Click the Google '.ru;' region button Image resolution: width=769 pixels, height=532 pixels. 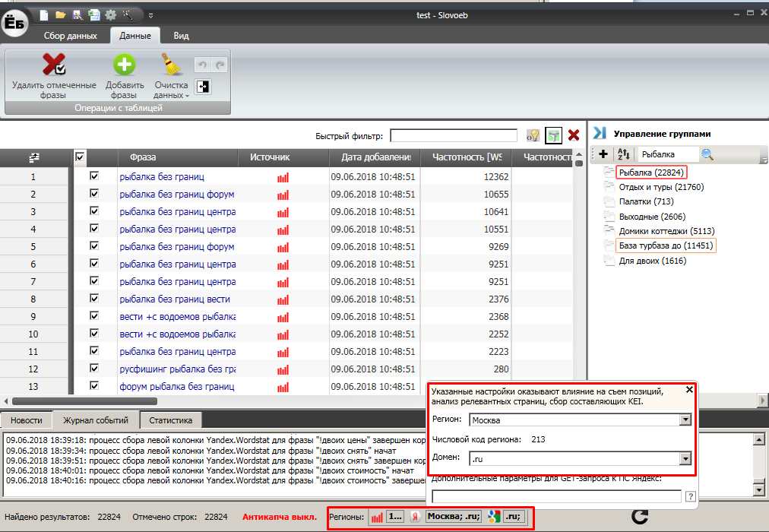tap(513, 516)
